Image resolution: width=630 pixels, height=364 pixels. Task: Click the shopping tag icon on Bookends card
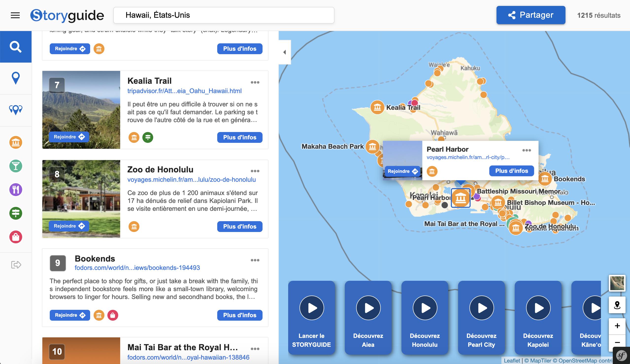pyautogui.click(x=113, y=315)
